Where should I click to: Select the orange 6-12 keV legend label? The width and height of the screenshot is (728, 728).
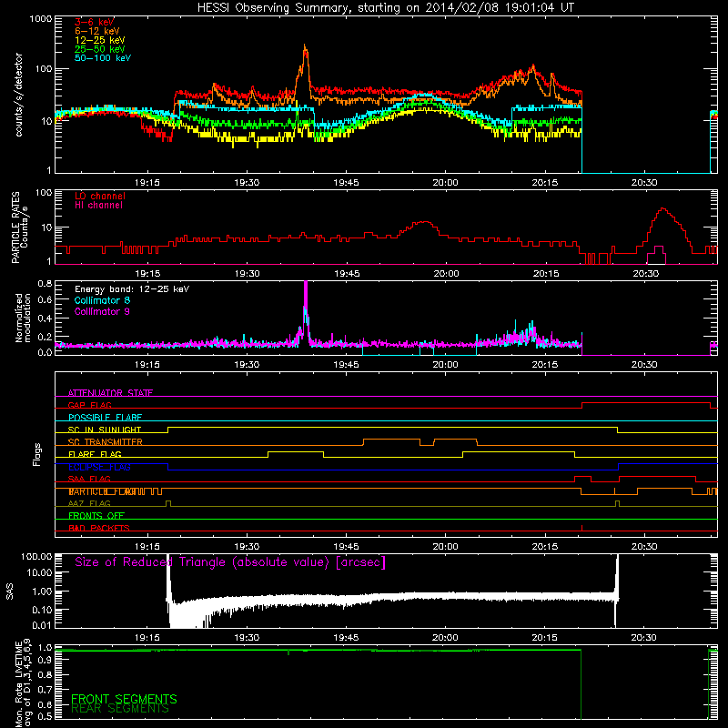97,31
